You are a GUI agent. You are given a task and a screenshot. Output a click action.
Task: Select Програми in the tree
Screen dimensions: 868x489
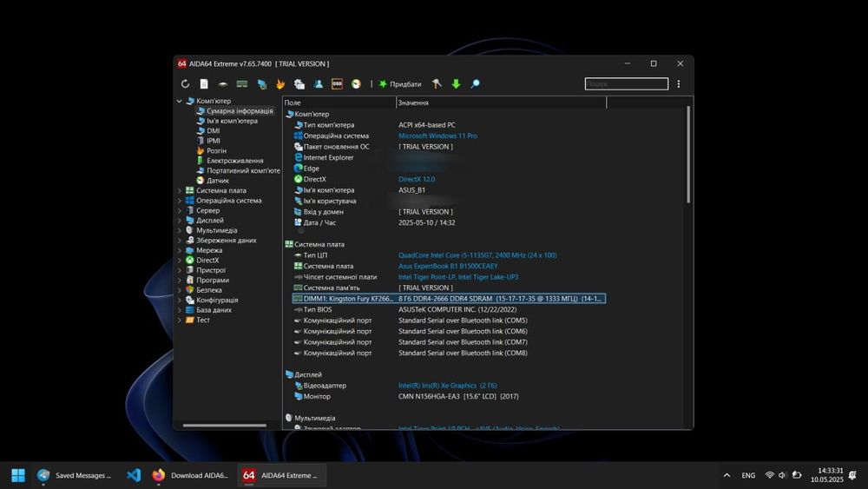pos(213,281)
